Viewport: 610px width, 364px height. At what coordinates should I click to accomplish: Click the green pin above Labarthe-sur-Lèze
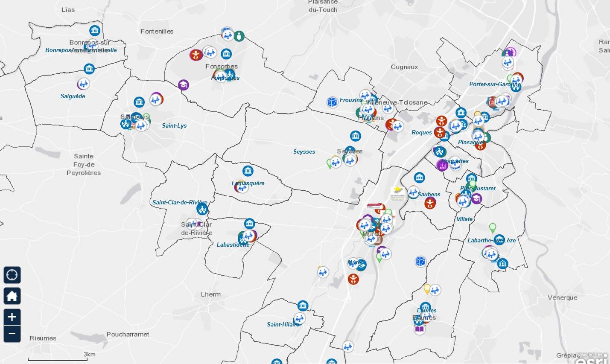pyautogui.click(x=493, y=228)
